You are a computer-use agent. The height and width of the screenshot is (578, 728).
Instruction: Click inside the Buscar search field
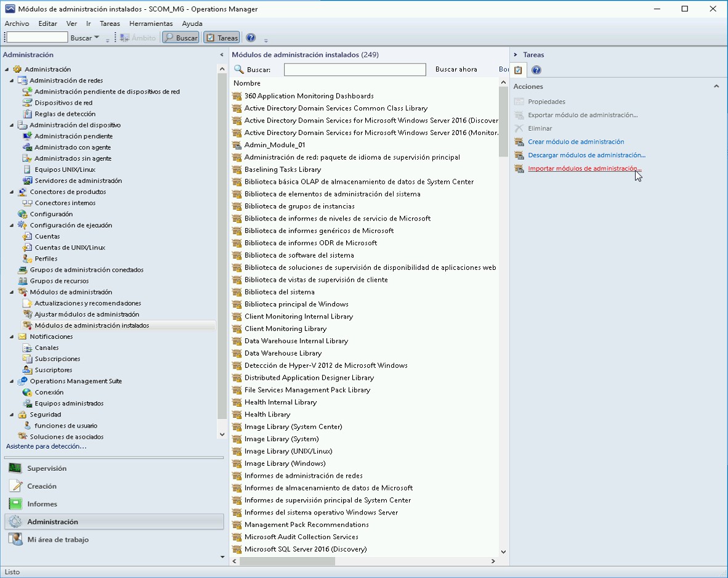tap(354, 69)
